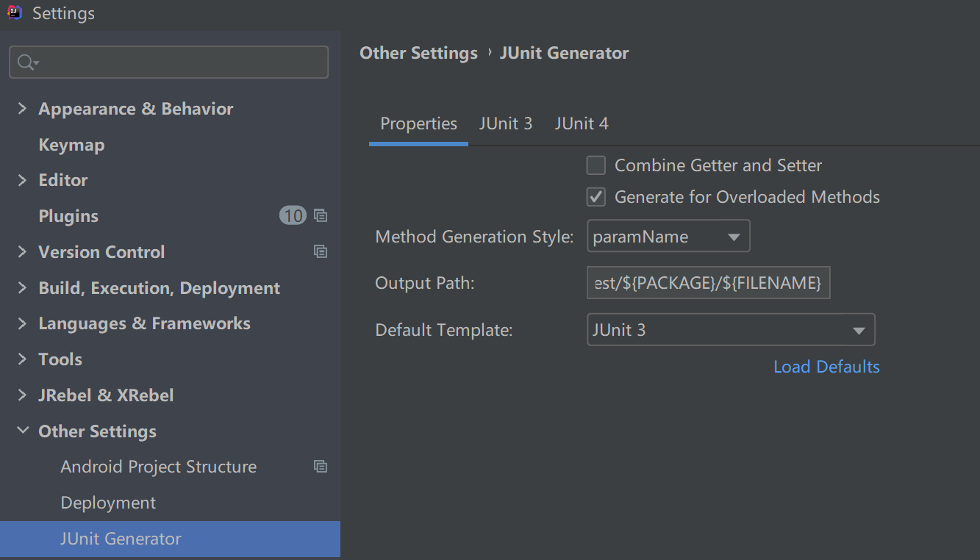Click the IntelliJ logo in the title bar
980x560 pixels.
click(14, 12)
